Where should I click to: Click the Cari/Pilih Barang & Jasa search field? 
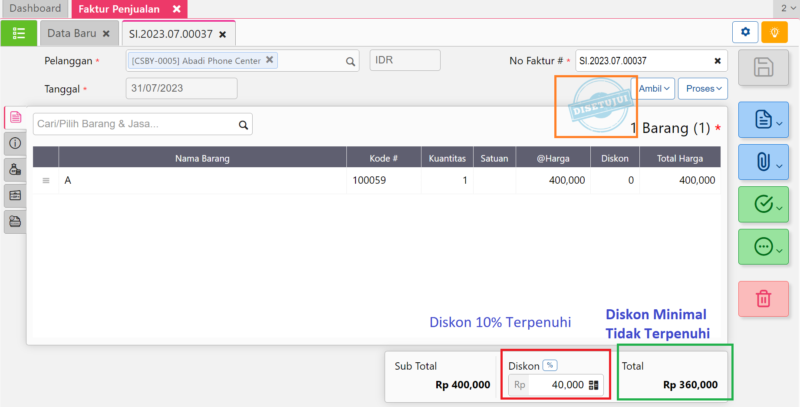click(135, 125)
